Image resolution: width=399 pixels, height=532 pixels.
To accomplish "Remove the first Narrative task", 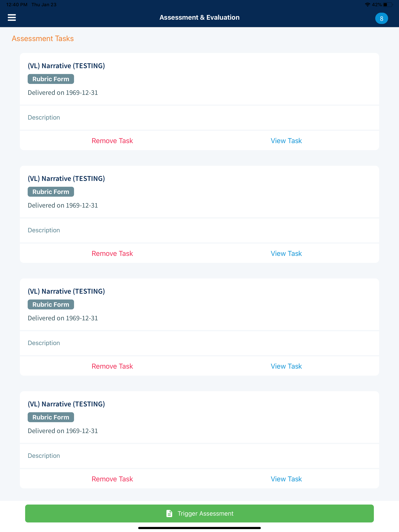I will pos(112,141).
